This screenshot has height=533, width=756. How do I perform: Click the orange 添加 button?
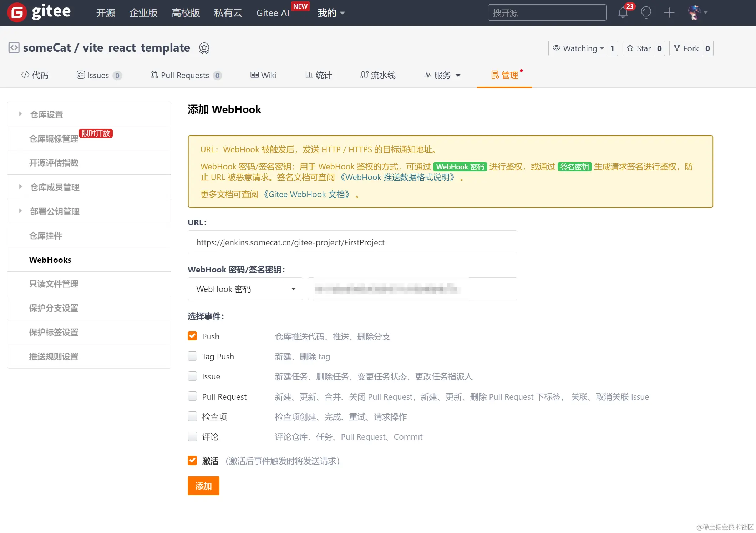[203, 486]
